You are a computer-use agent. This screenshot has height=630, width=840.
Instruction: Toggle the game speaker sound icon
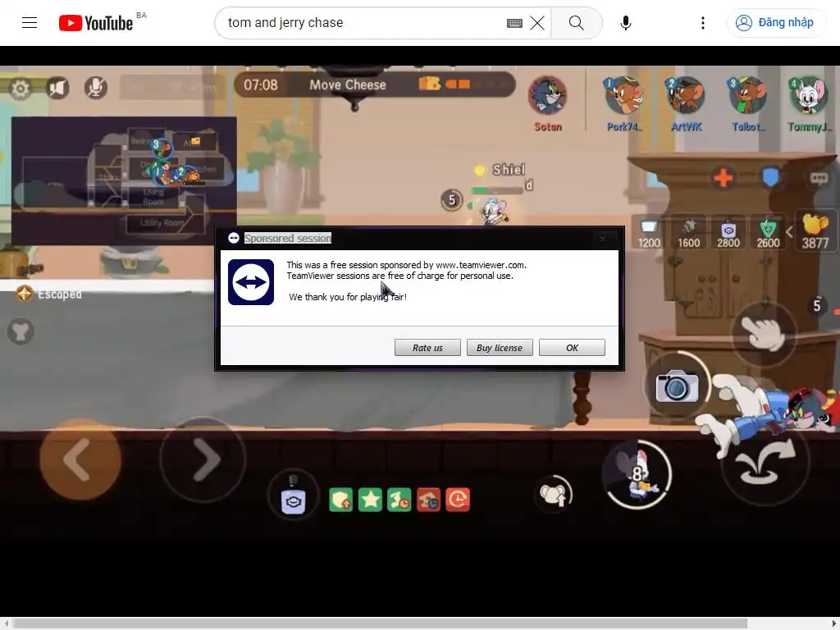click(x=58, y=88)
